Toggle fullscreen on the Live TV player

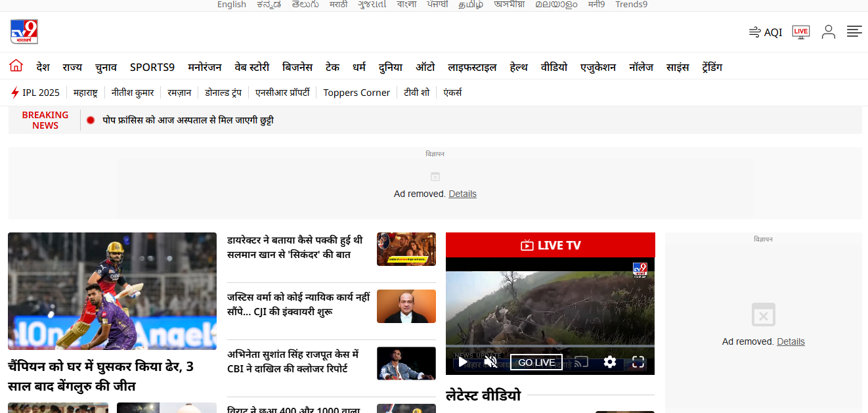tap(638, 362)
